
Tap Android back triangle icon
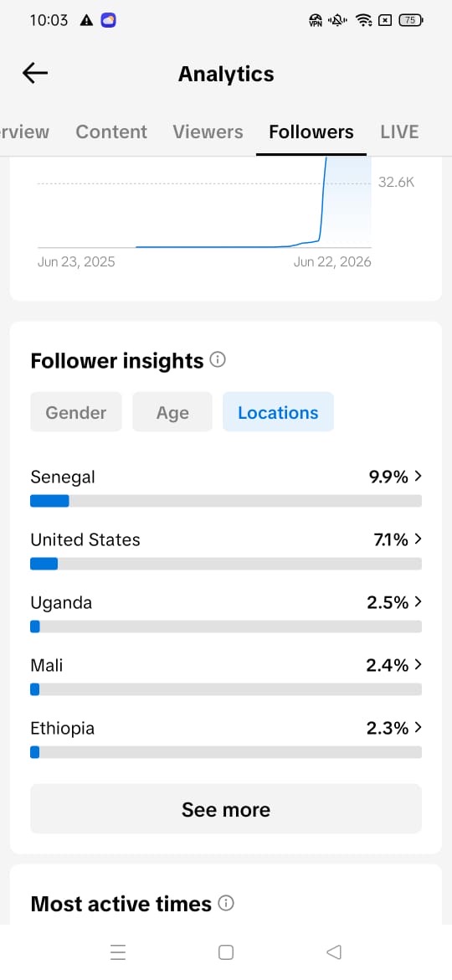pyautogui.click(x=334, y=952)
